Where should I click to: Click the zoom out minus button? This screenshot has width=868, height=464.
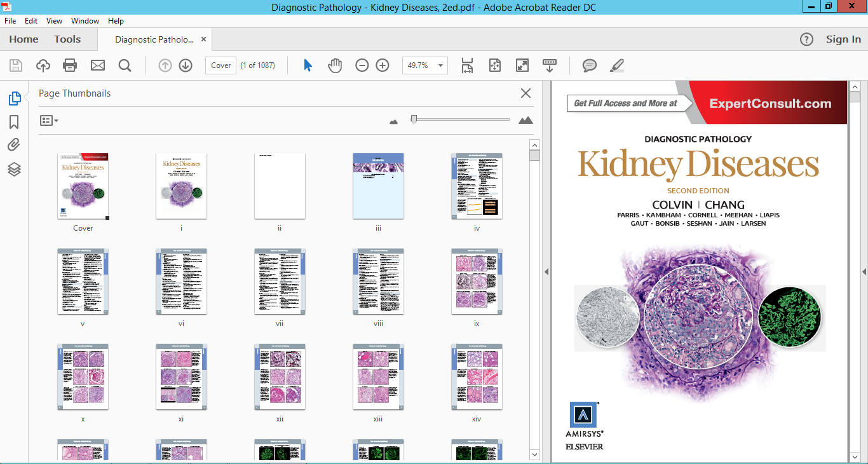[x=362, y=65]
